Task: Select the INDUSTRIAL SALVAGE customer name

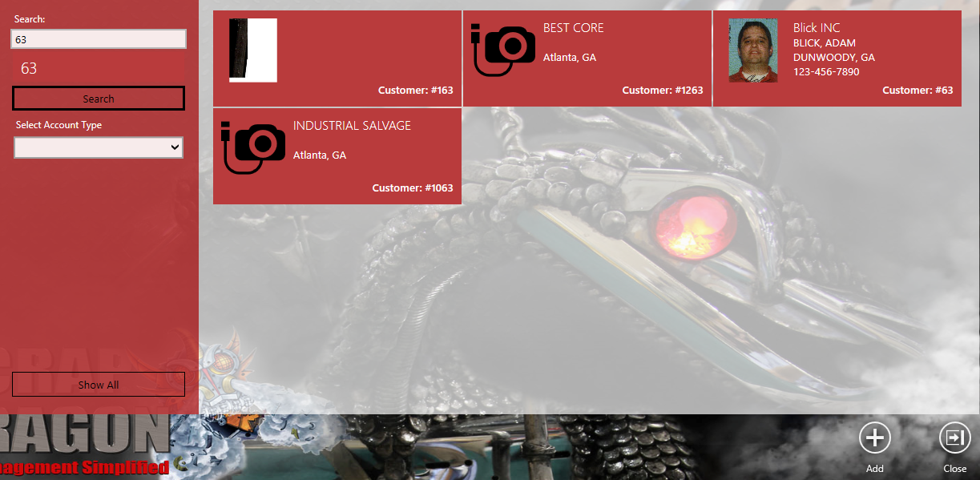Action: [352, 126]
